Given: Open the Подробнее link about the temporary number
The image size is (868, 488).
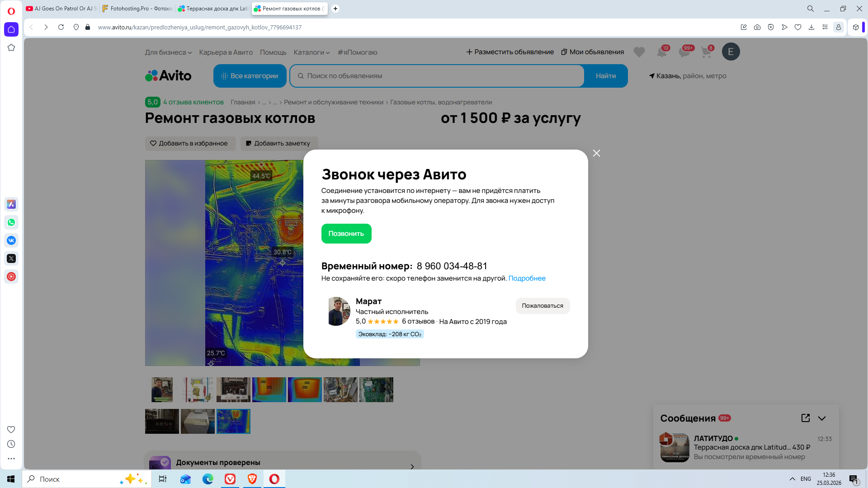Looking at the screenshot, I should (x=527, y=278).
